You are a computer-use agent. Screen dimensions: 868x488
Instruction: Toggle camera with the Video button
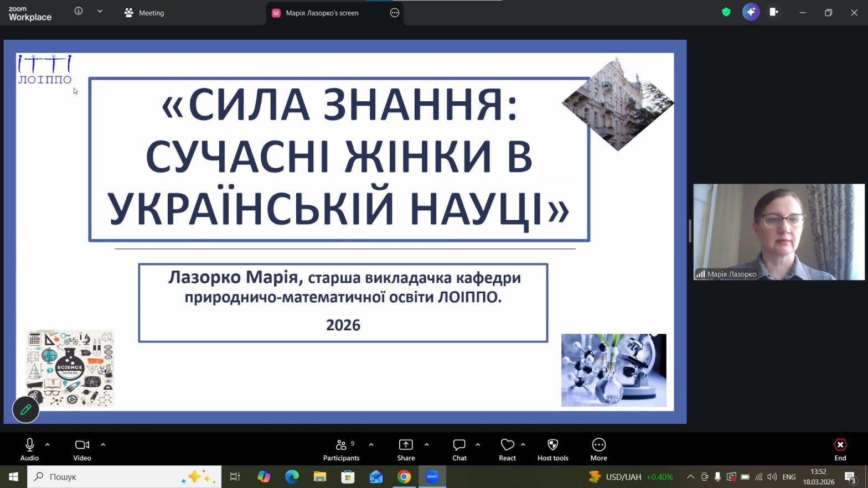point(82,449)
